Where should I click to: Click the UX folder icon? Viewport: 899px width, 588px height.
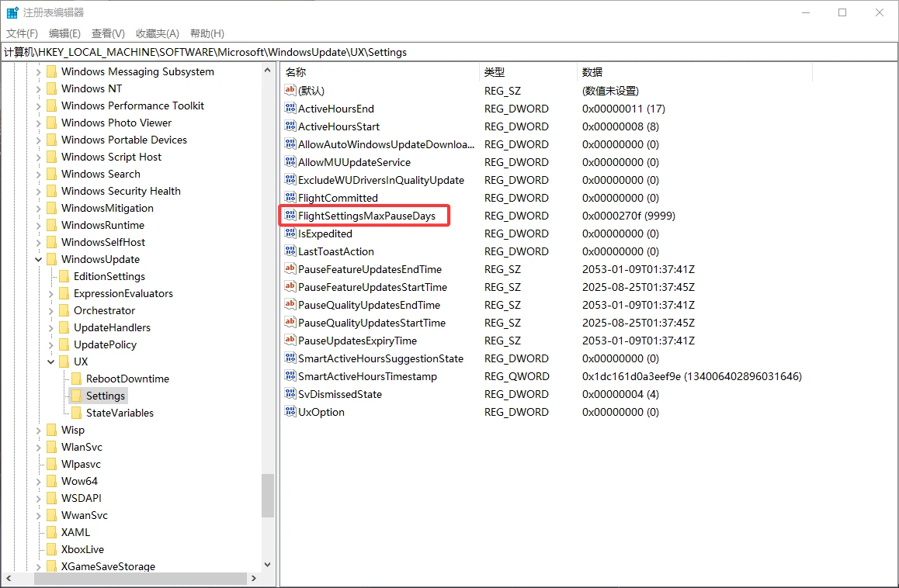pos(64,361)
